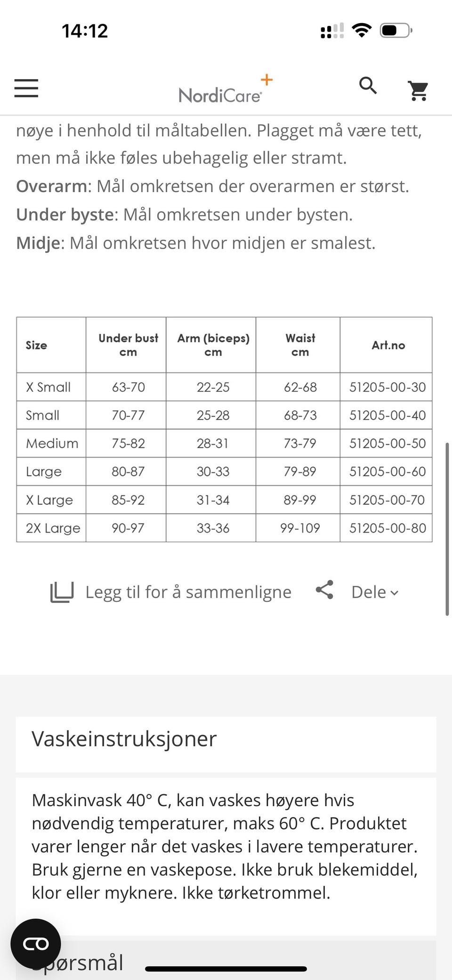Click the page scrollbar on the right
This screenshot has height=980, width=452.
coord(447,529)
